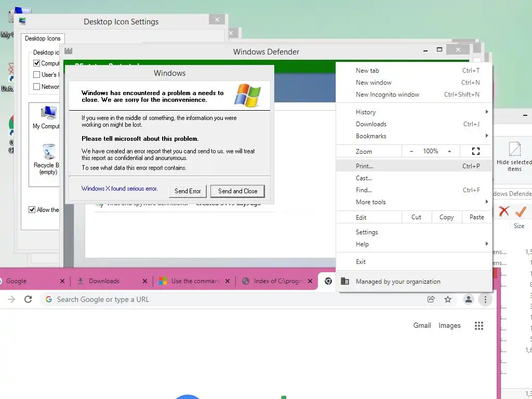Open Downloads from Chrome menu
The width and height of the screenshot is (532, 399).
(414, 124)
